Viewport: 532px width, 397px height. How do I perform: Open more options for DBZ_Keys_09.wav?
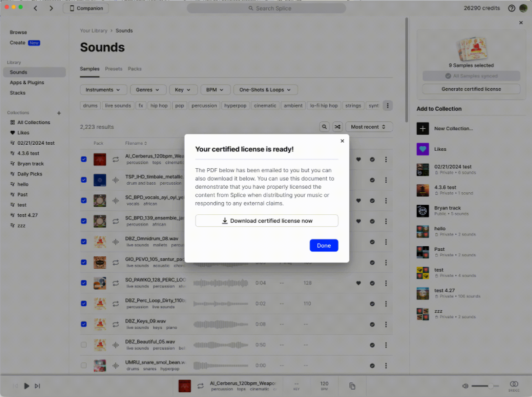386,324
